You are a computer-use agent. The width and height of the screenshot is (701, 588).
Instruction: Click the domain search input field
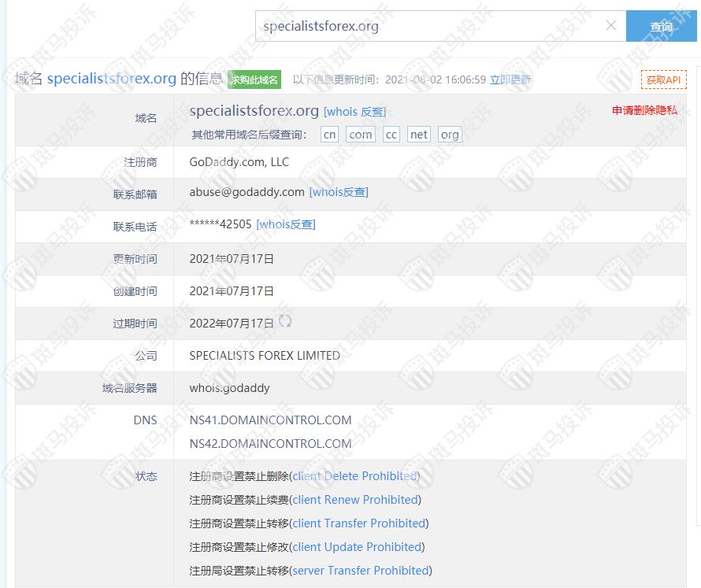coord(429,26)
